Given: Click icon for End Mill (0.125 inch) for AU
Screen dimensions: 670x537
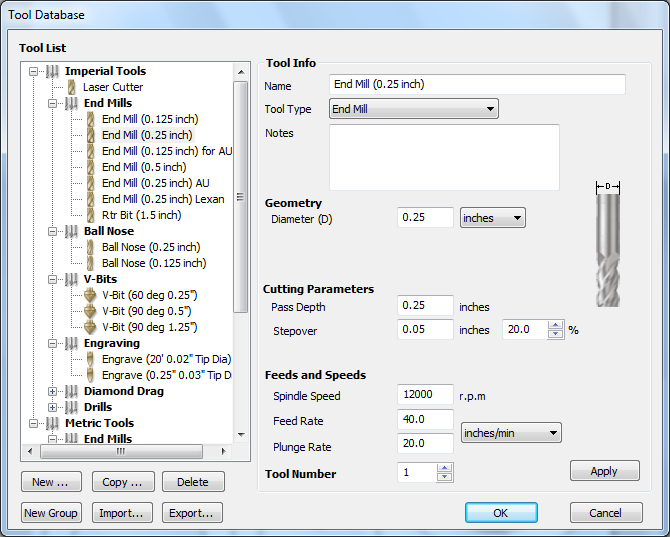Looking at the screenshot, I should [91, 151].
